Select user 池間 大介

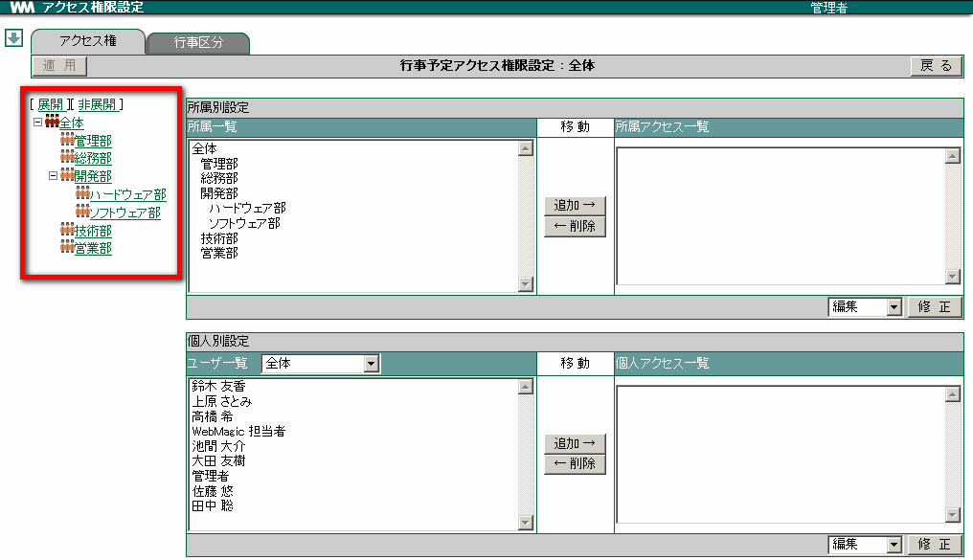(218, 446)
